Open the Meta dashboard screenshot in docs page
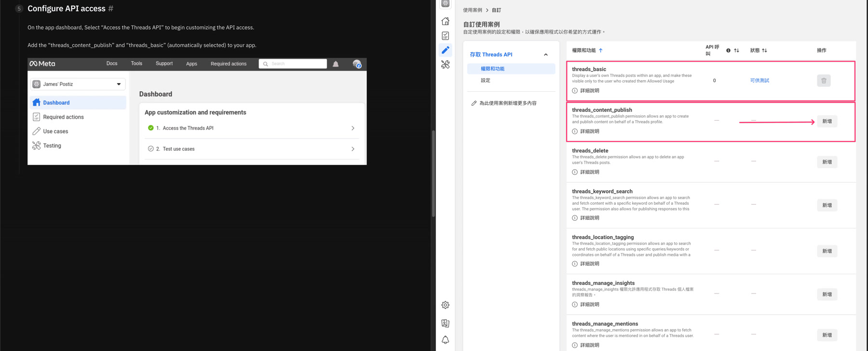This screenshot has width=868, height=351. point(197,112)
